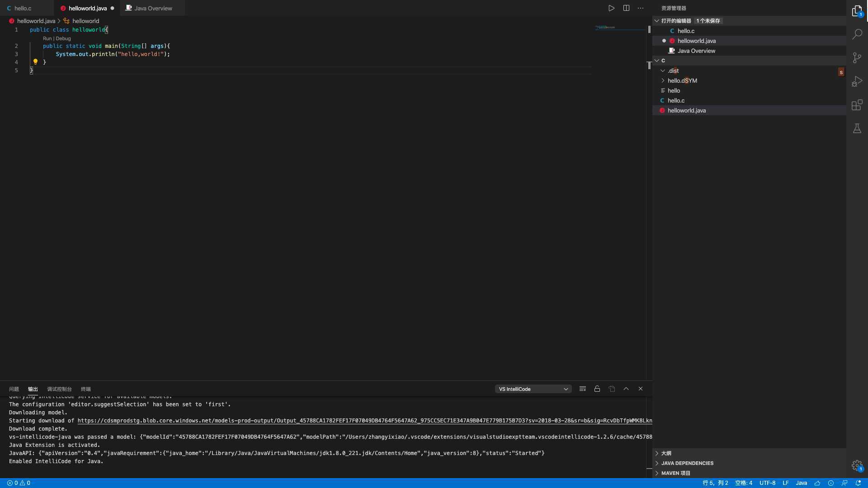Open the Run and Debug view icon
868x488 pixels.
click(857, 81)
